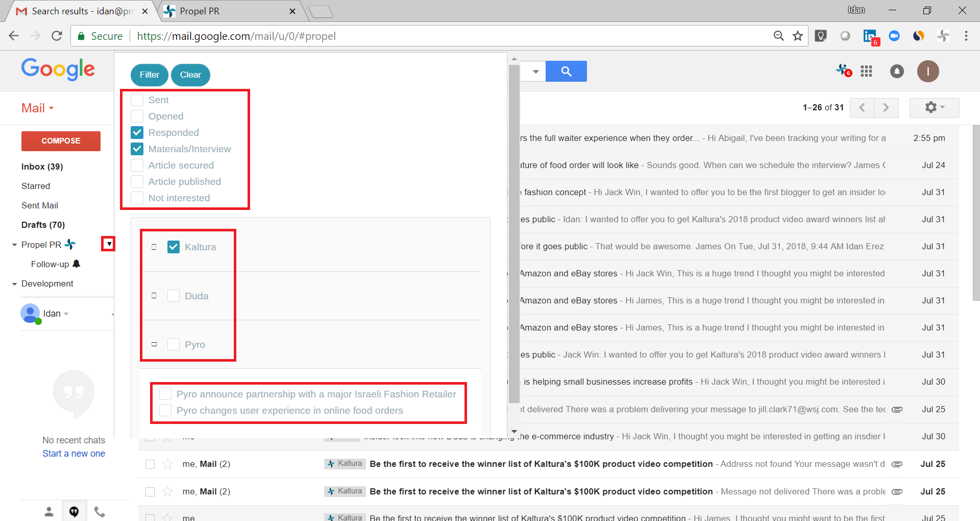Open the phone calls icon
The height and width of the screenshot is (521, 980).
pos(100,511)
